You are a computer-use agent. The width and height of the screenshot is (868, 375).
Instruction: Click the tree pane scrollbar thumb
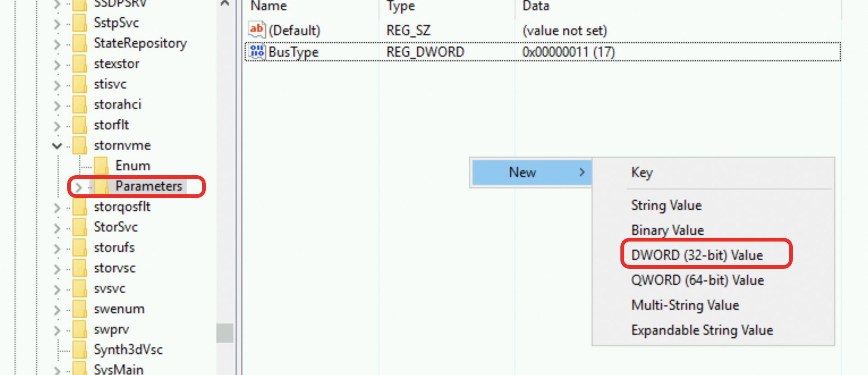tap(225, 333)
